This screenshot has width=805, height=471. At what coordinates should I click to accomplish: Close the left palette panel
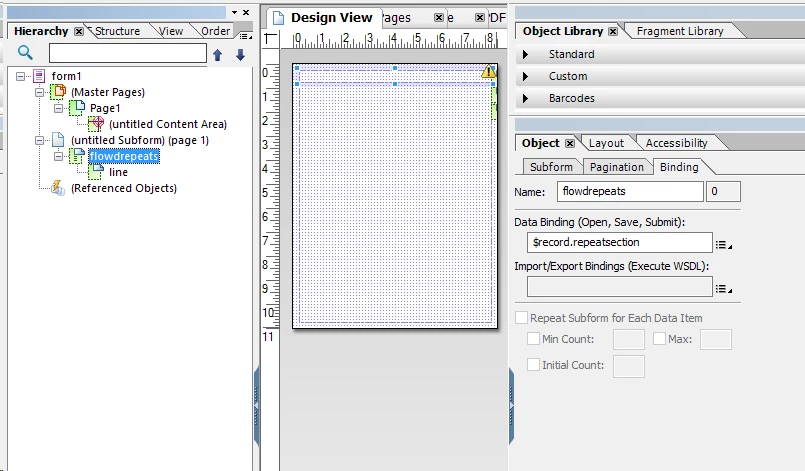tap(246, 12)
